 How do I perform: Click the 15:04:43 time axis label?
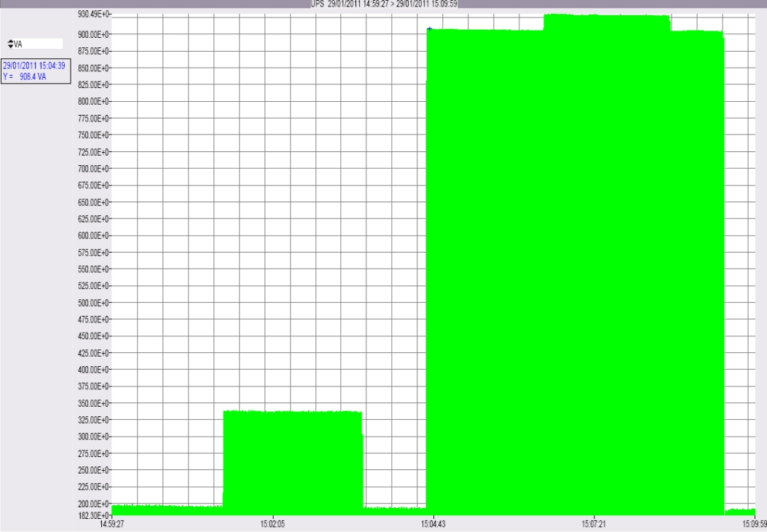433,524
